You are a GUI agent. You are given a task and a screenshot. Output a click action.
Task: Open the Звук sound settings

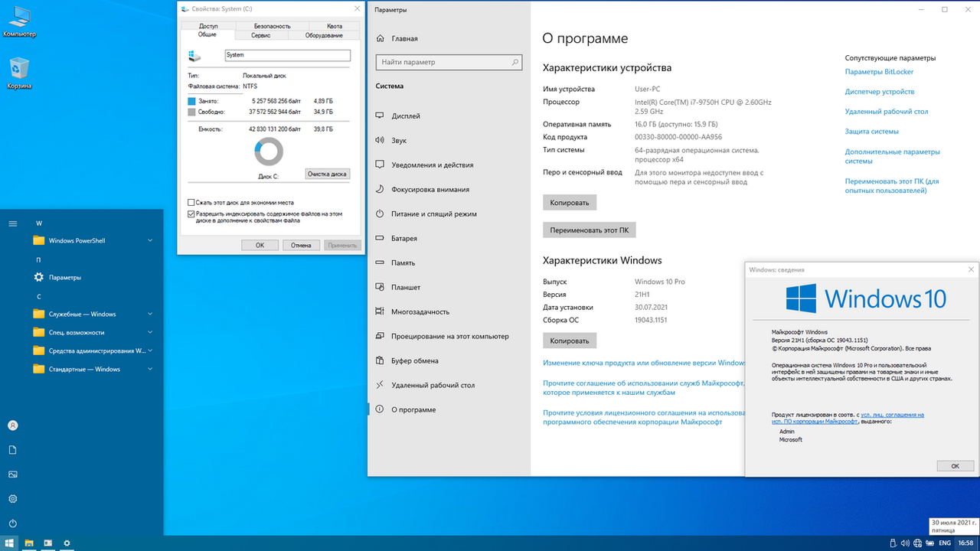(x=400, y=141)
